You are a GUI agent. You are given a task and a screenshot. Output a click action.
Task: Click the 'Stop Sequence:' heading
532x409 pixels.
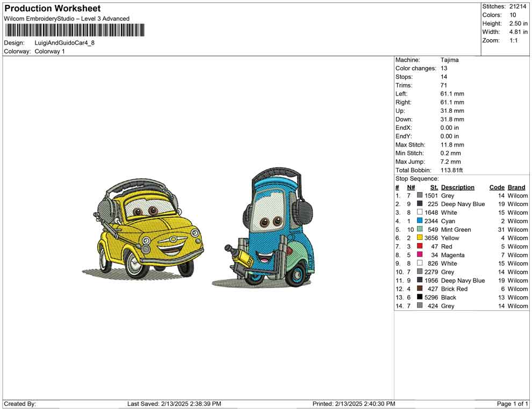[x=417, y=179]
